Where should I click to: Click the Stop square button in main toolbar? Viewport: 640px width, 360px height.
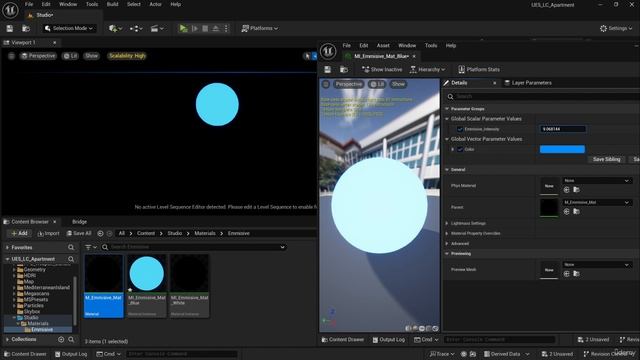coord(205,28)
